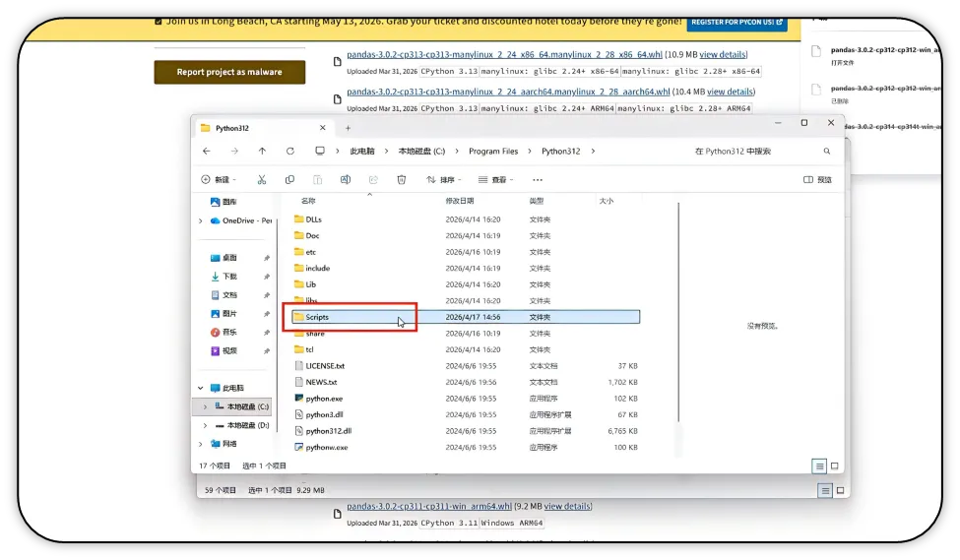960x560 pixels.
Task: Open pandas cp313 manylinux x86_64 wheel link
Action: tap(504, 54)
